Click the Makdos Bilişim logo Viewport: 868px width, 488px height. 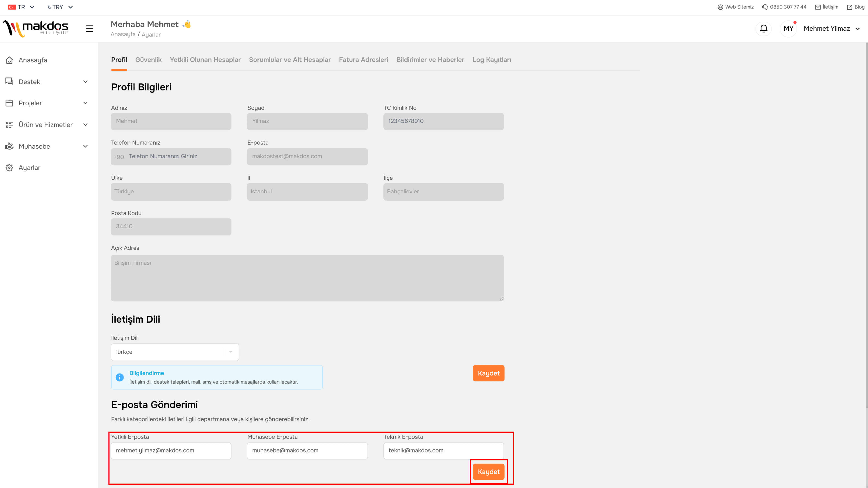tap(36, 29)
